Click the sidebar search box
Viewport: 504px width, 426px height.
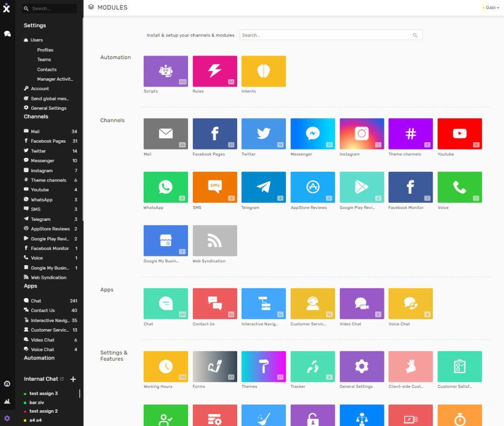50,9
